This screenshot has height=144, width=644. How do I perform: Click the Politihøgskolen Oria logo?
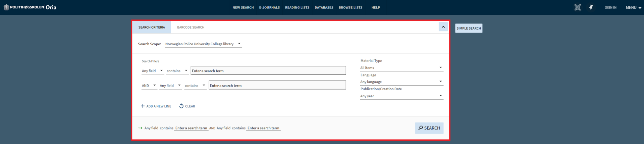[x=30, y=7]
